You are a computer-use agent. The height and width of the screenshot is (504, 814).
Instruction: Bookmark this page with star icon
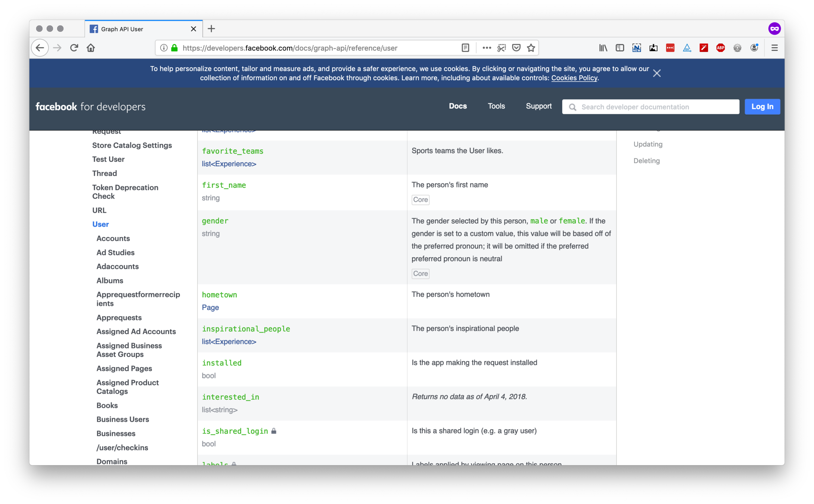(x=531, y=48)
